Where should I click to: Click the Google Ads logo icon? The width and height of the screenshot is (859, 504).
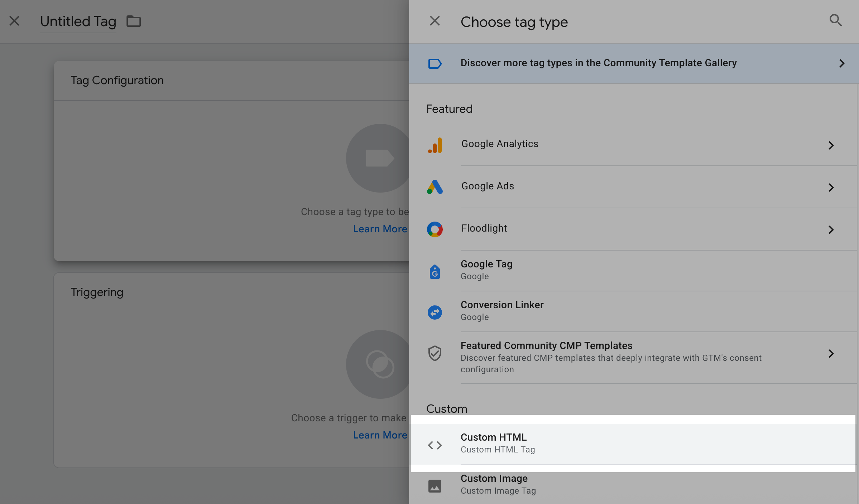(x=435, y=187)
